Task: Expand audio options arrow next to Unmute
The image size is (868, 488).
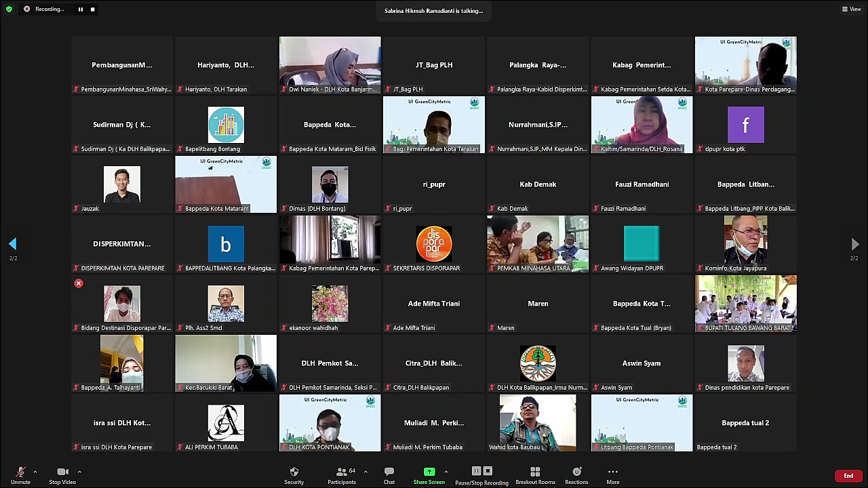Action: click(x=35, y=472)
